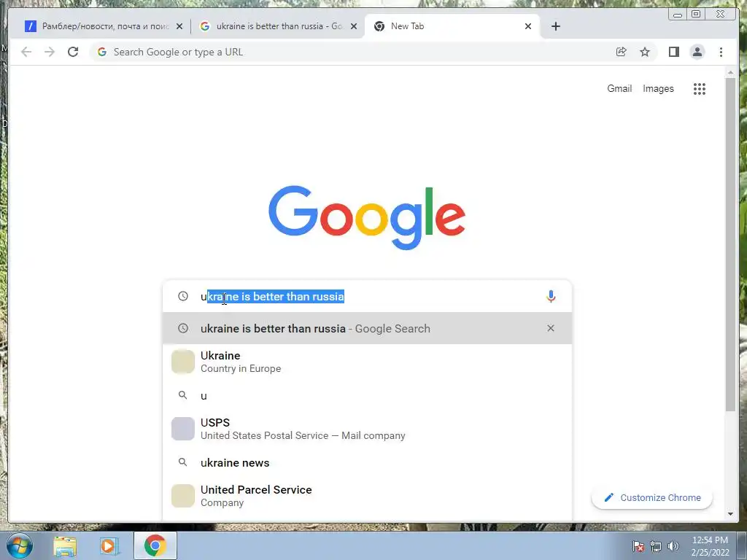Click the Chrome taskbar icon
The height and width of the screenshot is (560, 747).
pos(155,545)
